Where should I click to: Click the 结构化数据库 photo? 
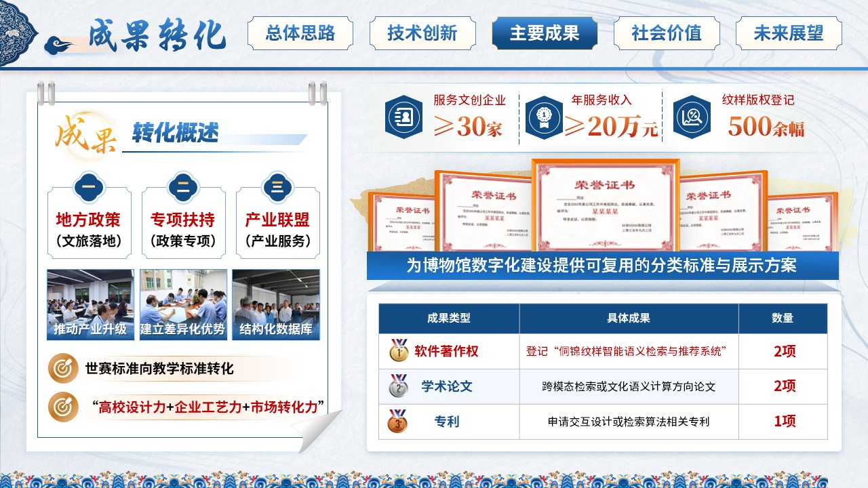(276, 305)
